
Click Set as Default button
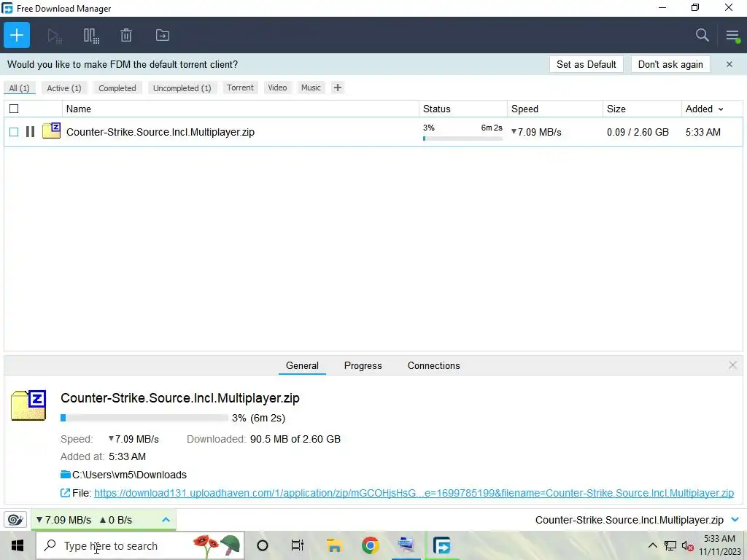tap(586, 64)
